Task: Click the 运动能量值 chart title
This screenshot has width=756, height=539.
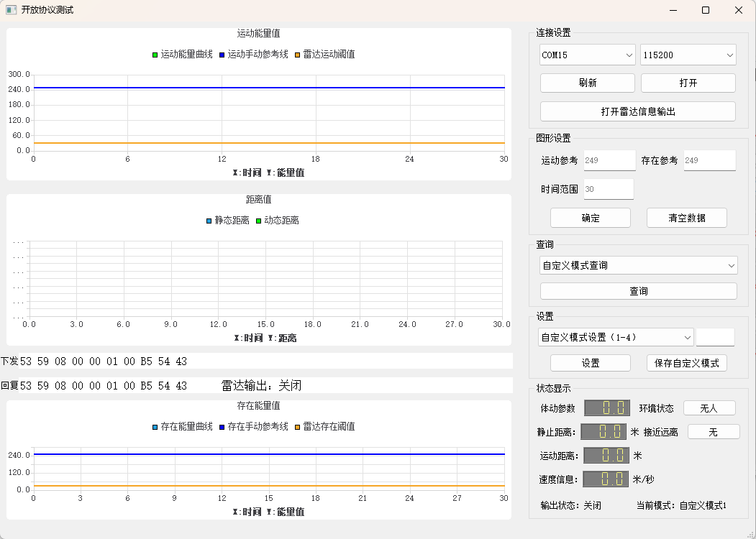Action: click(258, 33)
